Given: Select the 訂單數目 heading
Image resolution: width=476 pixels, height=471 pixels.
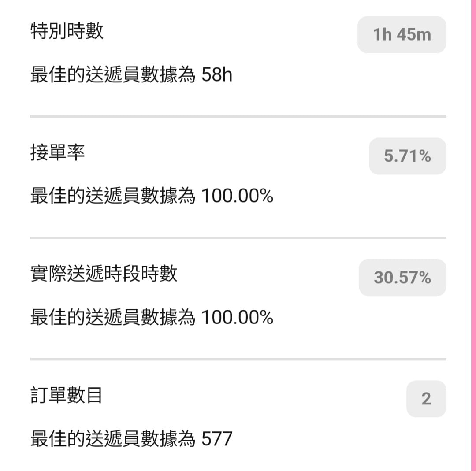Looking at the screenshot, I should pos(66,395).
